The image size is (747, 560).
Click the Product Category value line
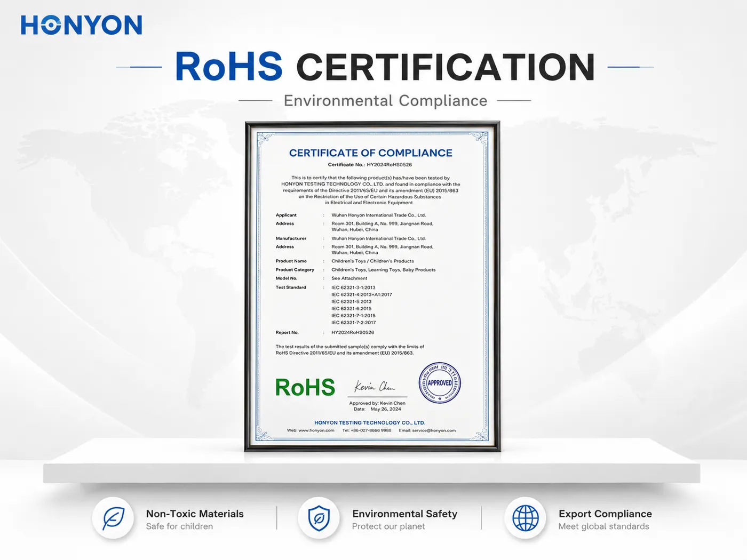[x=383, y=270]
